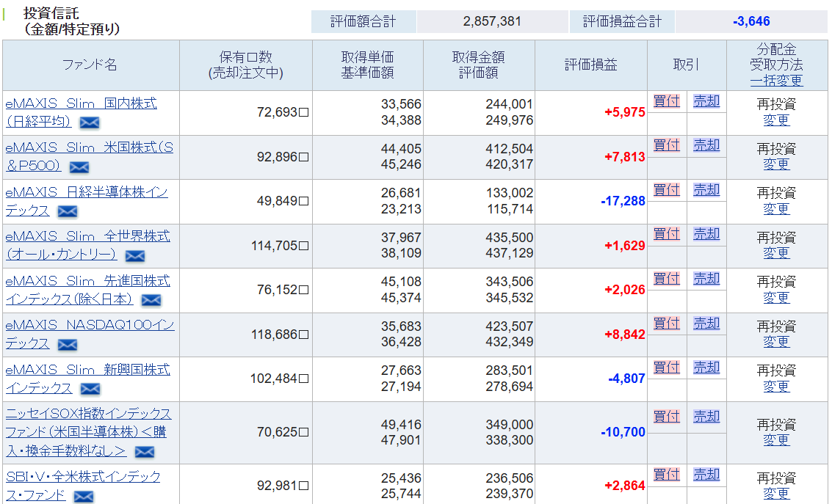Click the ファンド名 column header
832x504 pixels.
90,65
